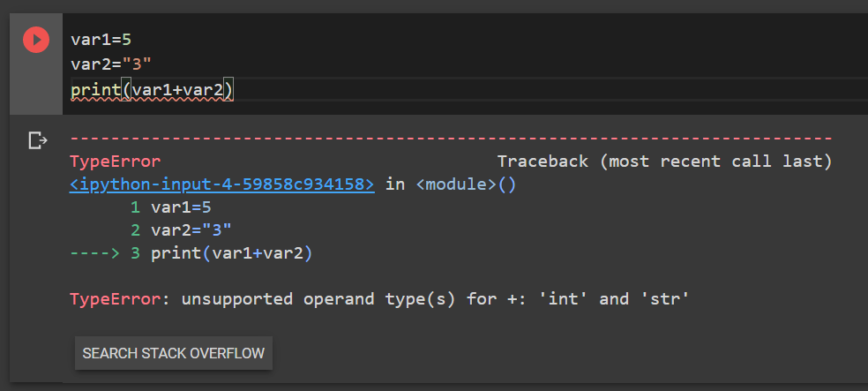Click the SEARCH STACK OVERFLOW button
This screenshot has width=868, height=391.
[173, 353]
